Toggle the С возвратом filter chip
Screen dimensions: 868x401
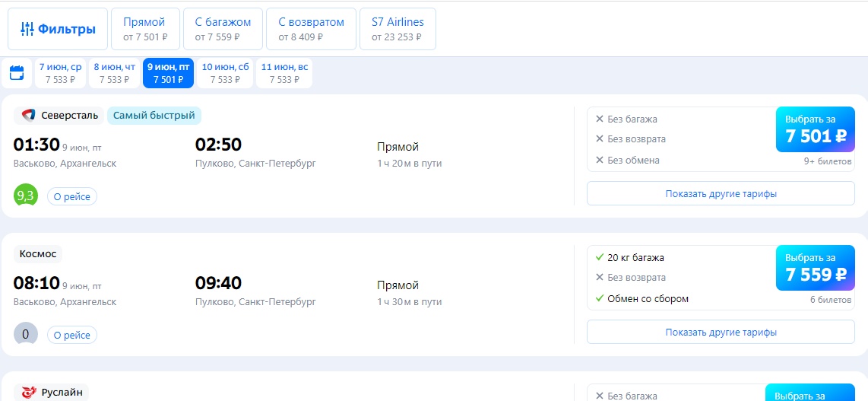pos(311,29)
